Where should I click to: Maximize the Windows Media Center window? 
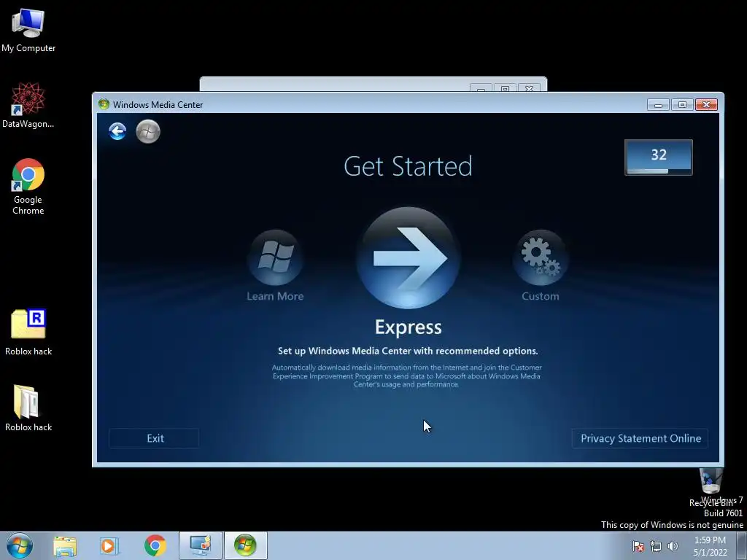click(x=682, y=105)
